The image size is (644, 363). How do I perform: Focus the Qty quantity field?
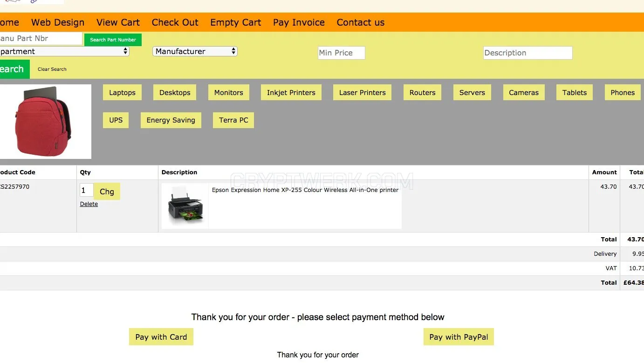point(86,190)
